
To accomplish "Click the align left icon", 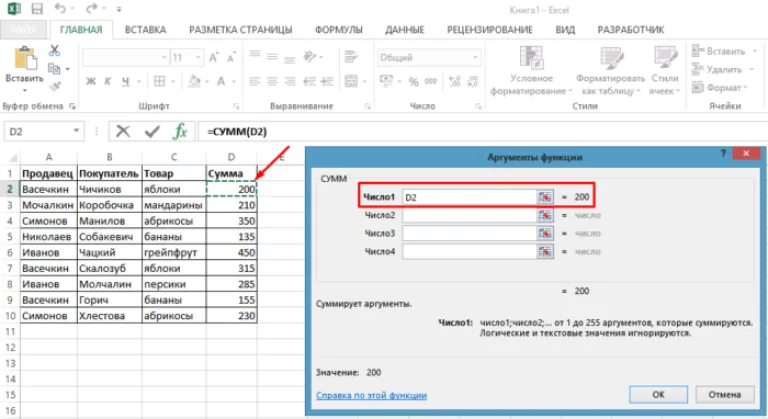I will point(255,81).
